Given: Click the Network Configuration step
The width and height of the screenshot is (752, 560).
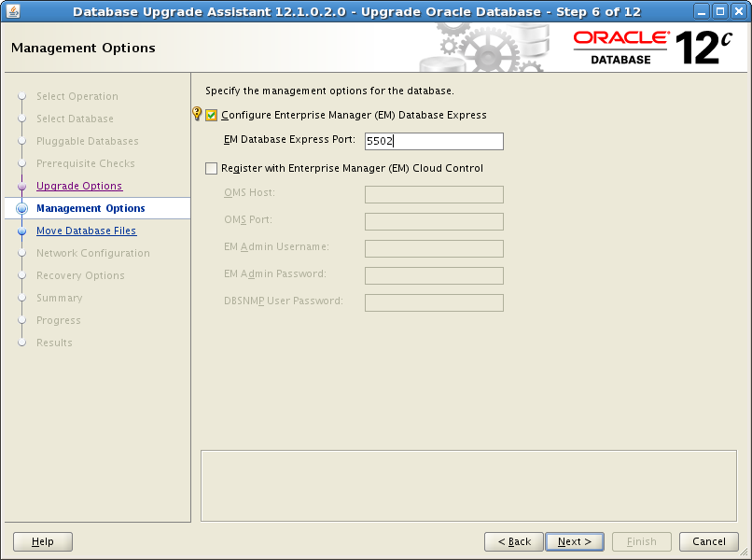Looking at the screenshot, I should 93,253.
